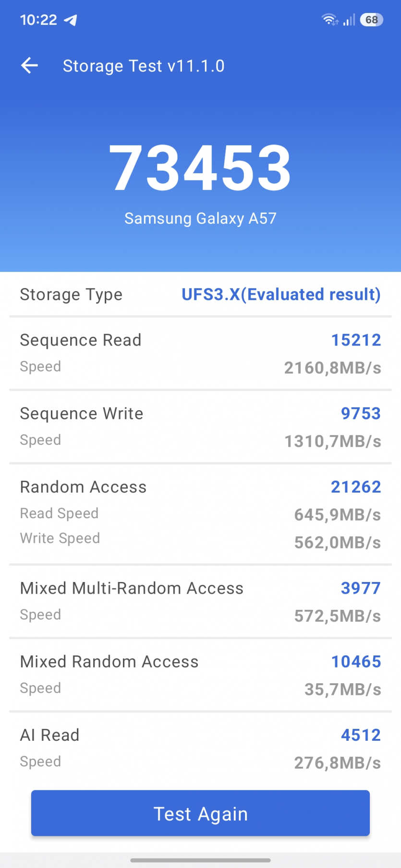Tap the Telegram location arrow status icon

[x=71, y=20]
